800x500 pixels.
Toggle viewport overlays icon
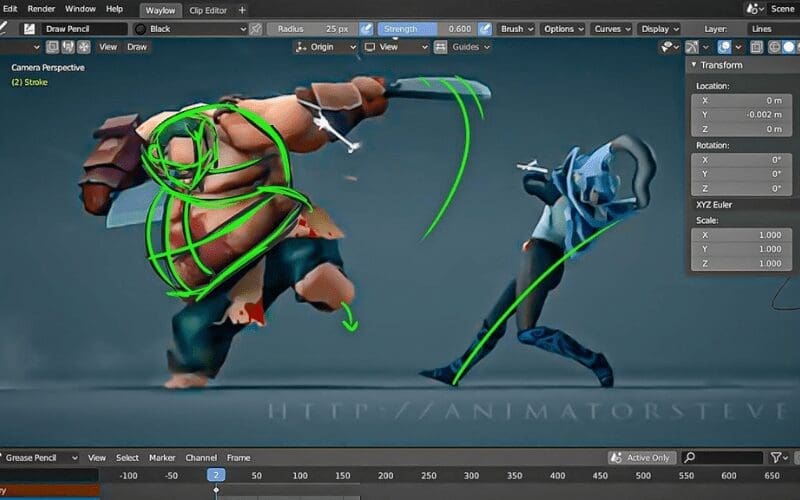724,47
